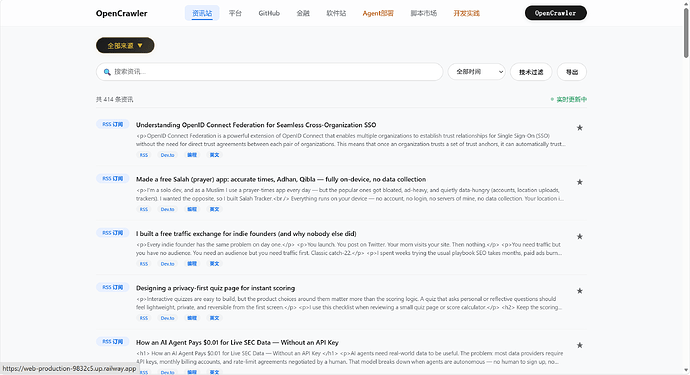Open the Salah prayer app article title
Screen dimensions: 690x375
point(281,179)
